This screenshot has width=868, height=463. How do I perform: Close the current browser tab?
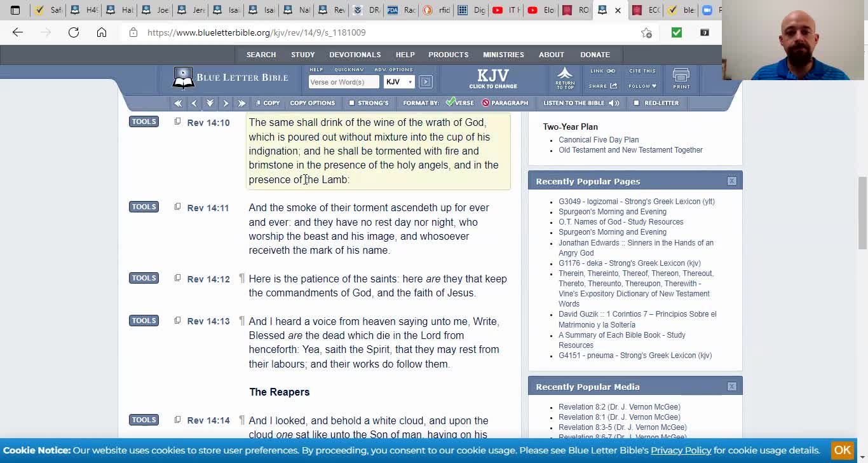click(618, 10)
